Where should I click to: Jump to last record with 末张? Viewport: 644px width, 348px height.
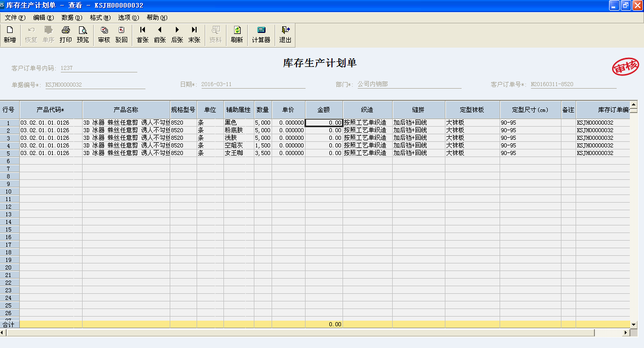195,35
